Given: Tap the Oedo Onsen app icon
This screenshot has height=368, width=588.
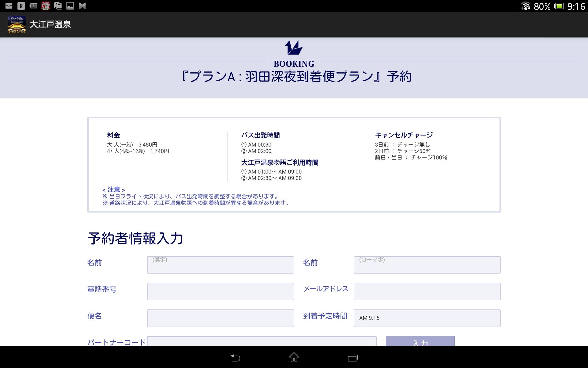Looking at the screenshot, I should 17,25.
